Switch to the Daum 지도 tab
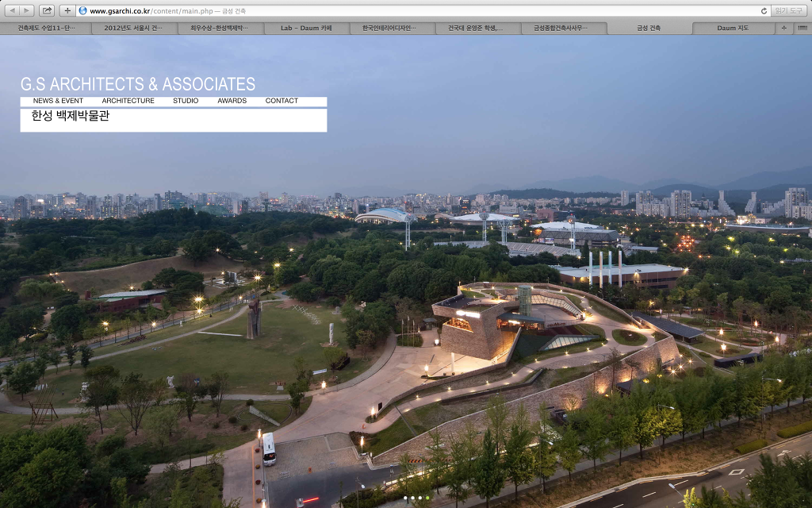The image size is (812, 508). tap(733, 28)
